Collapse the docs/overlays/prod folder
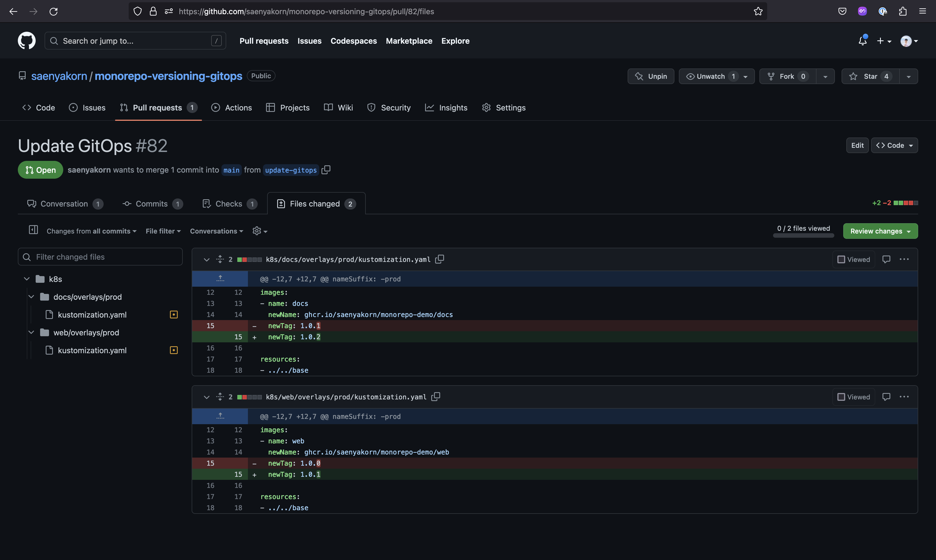 31,297
